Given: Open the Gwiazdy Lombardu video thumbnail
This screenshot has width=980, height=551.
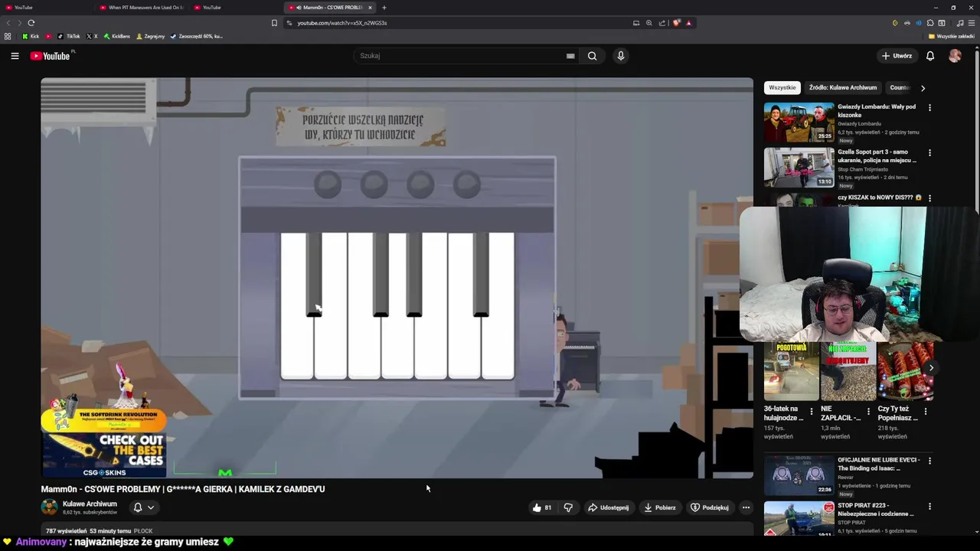Looking at the screenshot, I should tap(799, 122).
